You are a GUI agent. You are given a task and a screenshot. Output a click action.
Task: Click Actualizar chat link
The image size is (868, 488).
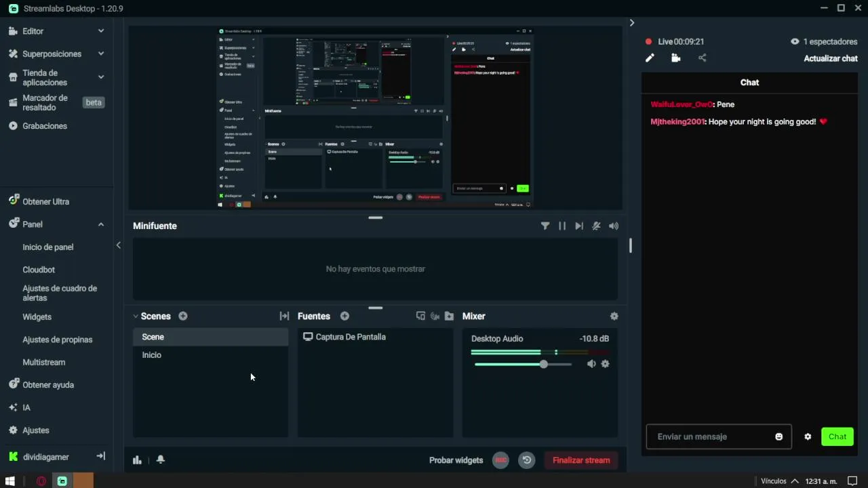831,58
